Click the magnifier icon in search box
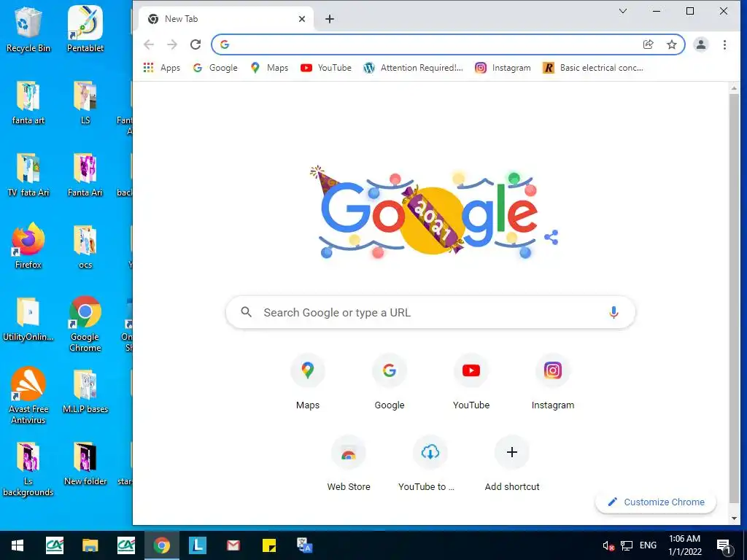 click(x=246, y=312)
